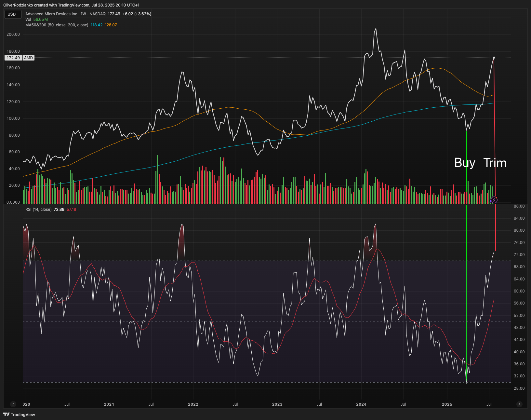The image size is (531, 420).
Task: Click the 2025 label on the time axis
Action: 447,404
